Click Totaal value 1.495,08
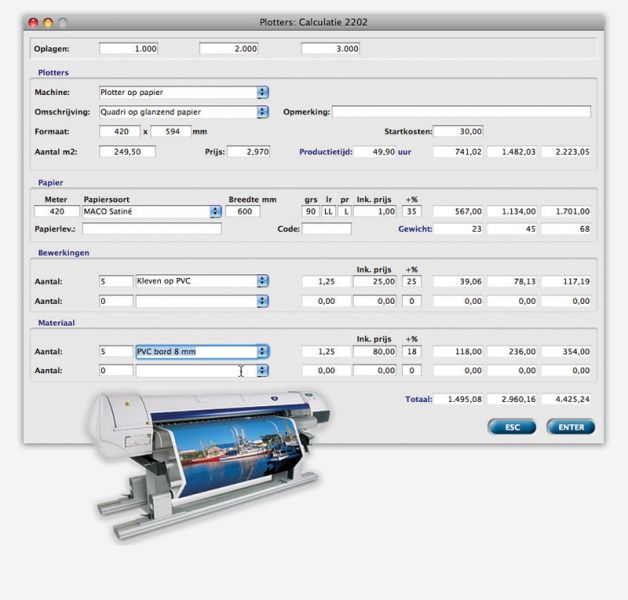Viewport: 628px width, 600px height. pyautogui.click(x=458, y=399)
